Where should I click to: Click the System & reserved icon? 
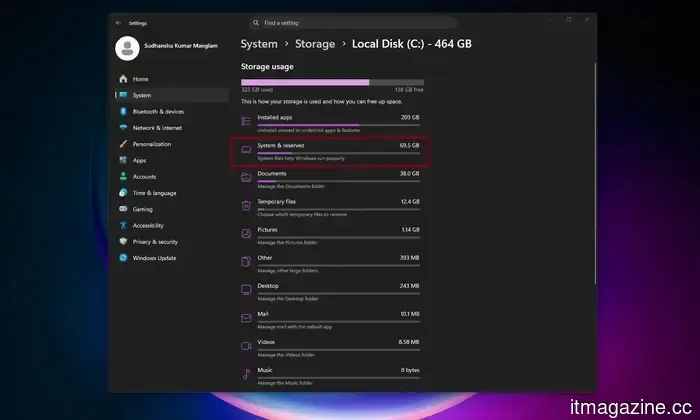[x=246, y=150]
